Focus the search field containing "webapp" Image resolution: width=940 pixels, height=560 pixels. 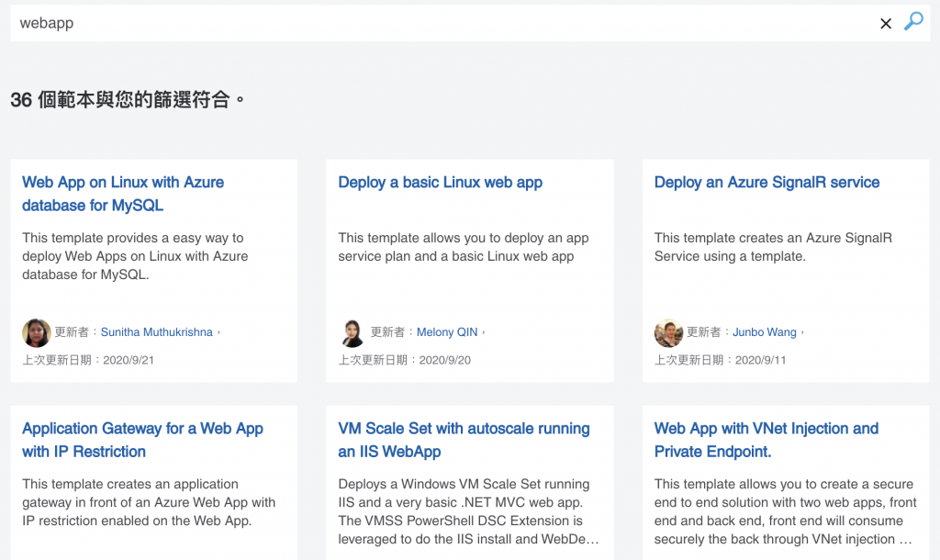[441, 24]
